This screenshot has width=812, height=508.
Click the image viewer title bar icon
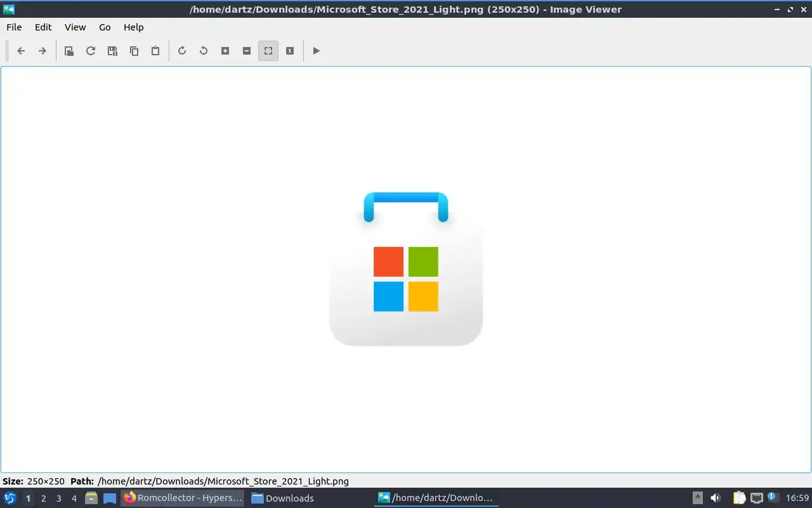[9, 9]
